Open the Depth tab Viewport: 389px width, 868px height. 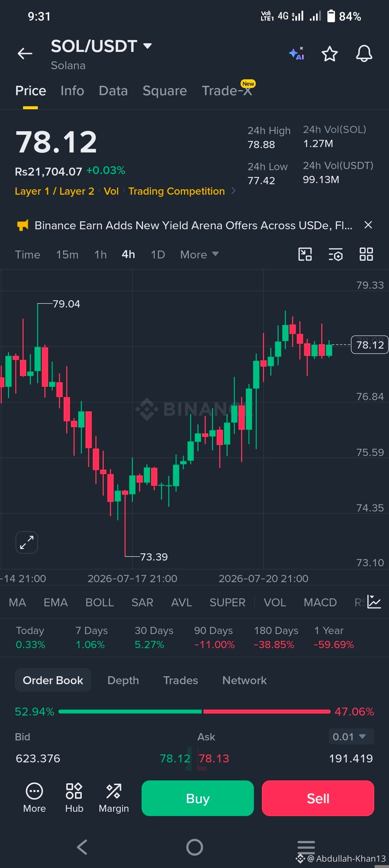[123, 680]
